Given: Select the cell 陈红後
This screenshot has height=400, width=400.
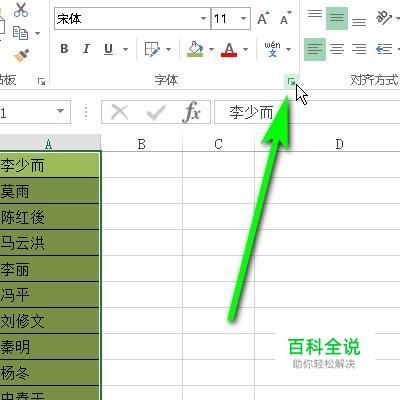Looking at the screenshot, I should [50, 217].
